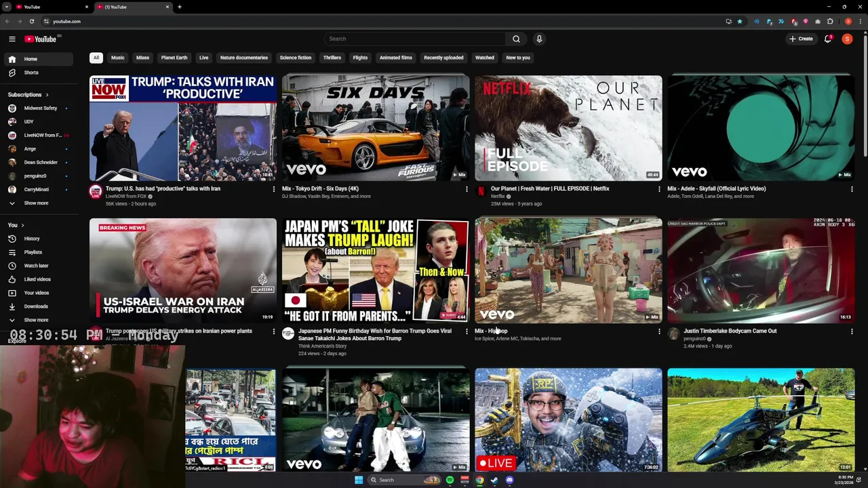Open Steam from the taskbar
868x488 pixels.
coord(494,480)
